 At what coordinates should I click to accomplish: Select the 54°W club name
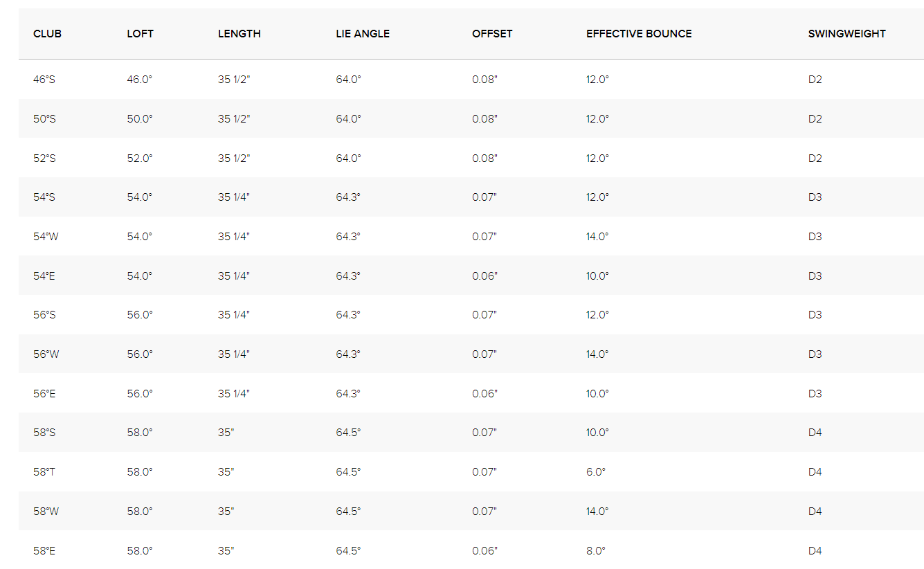pos(46,237)
